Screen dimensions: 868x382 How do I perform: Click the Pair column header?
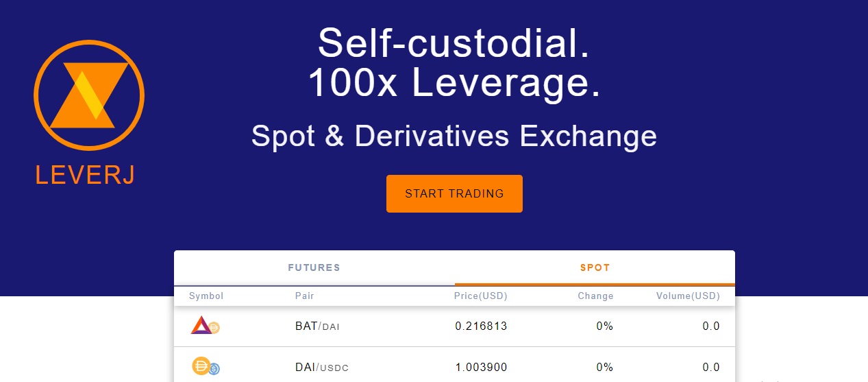305,296
